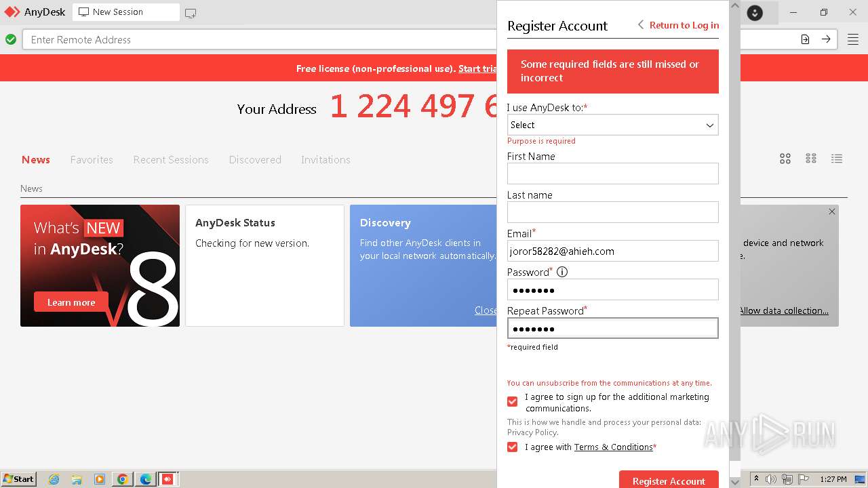Open Windows Media Player in taskbar
This screenshot has width=868, height=488.
100,479
